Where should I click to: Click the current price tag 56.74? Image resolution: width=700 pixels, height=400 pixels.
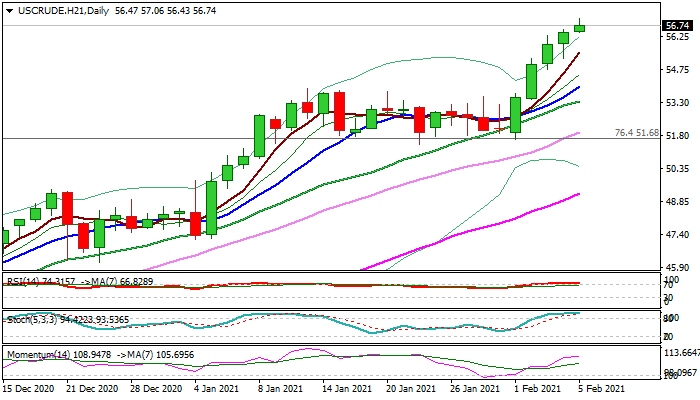[676, 26]
